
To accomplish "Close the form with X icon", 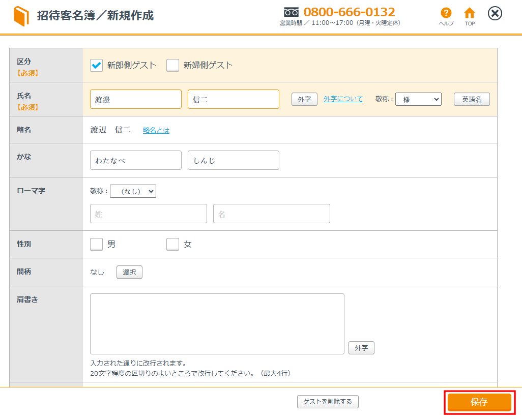I will point(495,14).
